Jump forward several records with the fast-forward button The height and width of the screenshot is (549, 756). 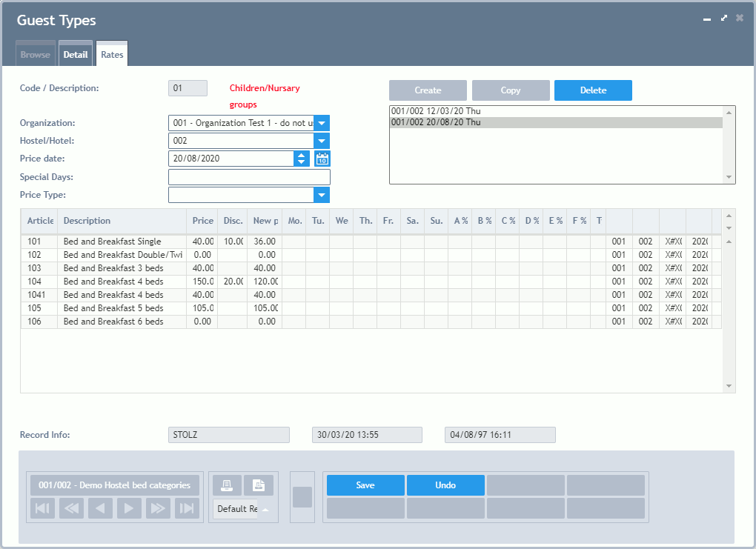[x=158, y=508]
